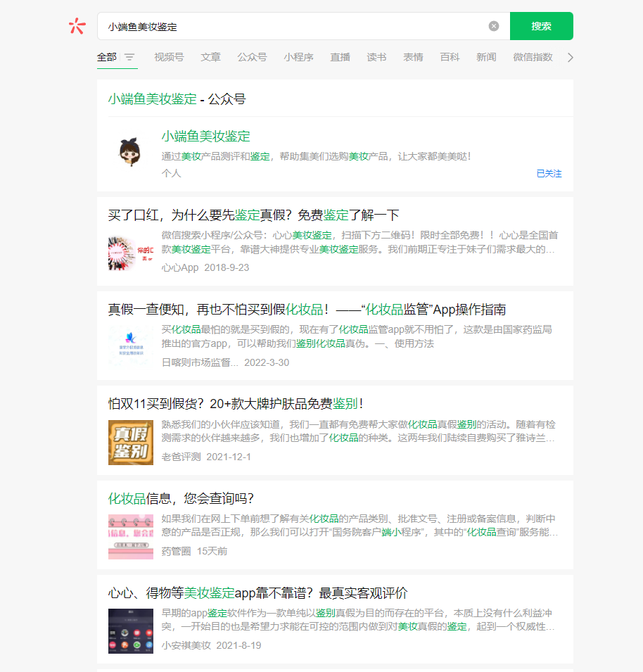Click snippet starting 微信搜索小程序/公众号
This screenshot has width=643, height=672.
point(359,242)
